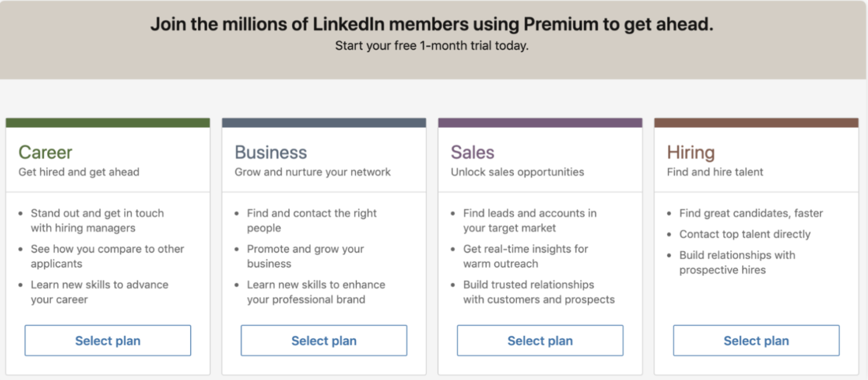Select the Sales plan heading

(x=472, y=152)
